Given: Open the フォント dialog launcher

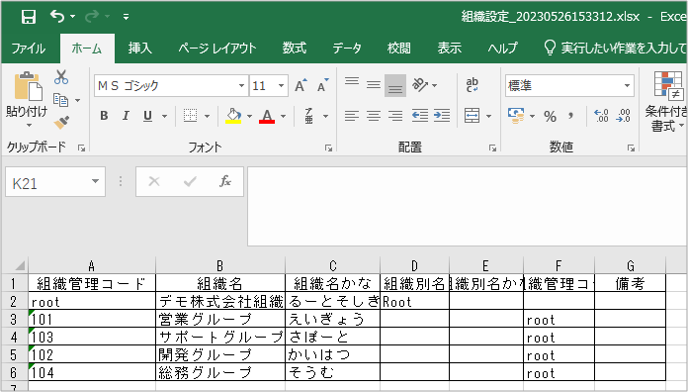Looking at the screenshot, I should click(329, 148).
